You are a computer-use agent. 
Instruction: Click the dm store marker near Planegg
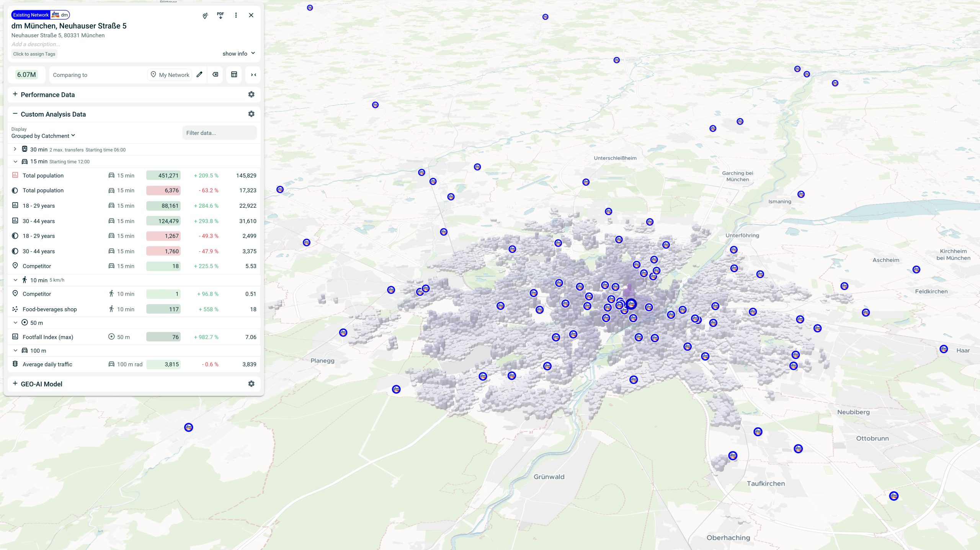pos(343,333)
